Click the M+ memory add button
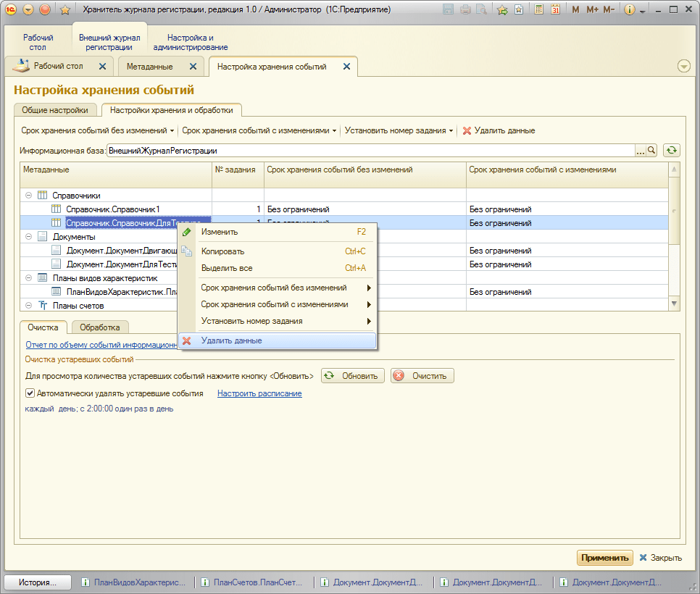 click(x=592, y=10)
